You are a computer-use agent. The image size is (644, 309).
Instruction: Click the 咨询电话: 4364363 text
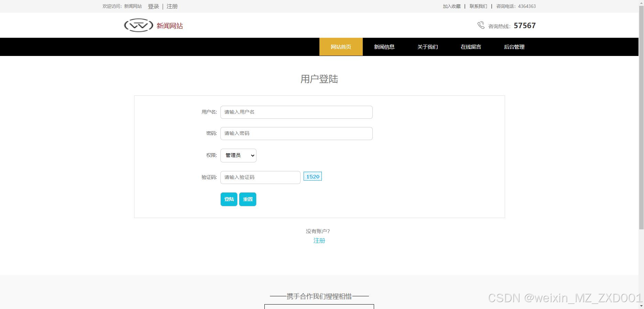[x=516, y=6]
